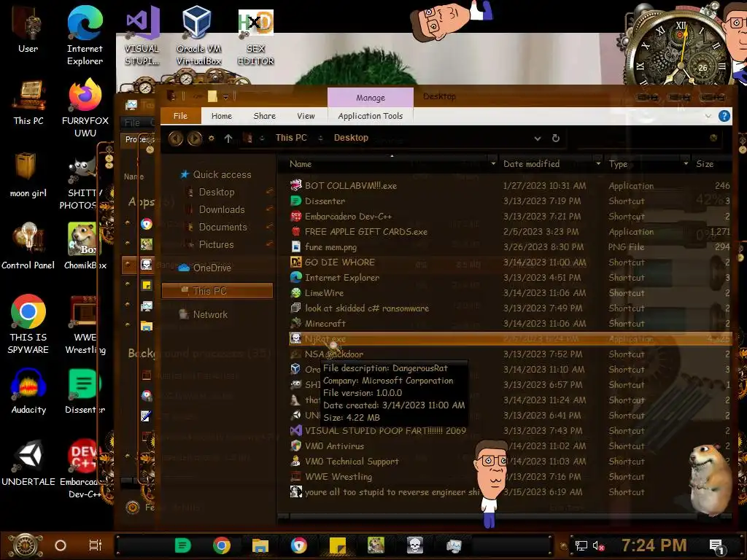Viewport: 747px width, 560px height.
Task: Switch to the Home ribbon tab
Action: click(222, 116)
